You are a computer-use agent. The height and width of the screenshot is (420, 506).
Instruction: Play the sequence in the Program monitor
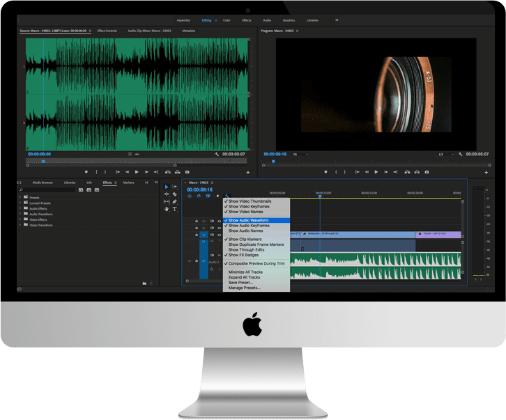click(x=376, y=172)
